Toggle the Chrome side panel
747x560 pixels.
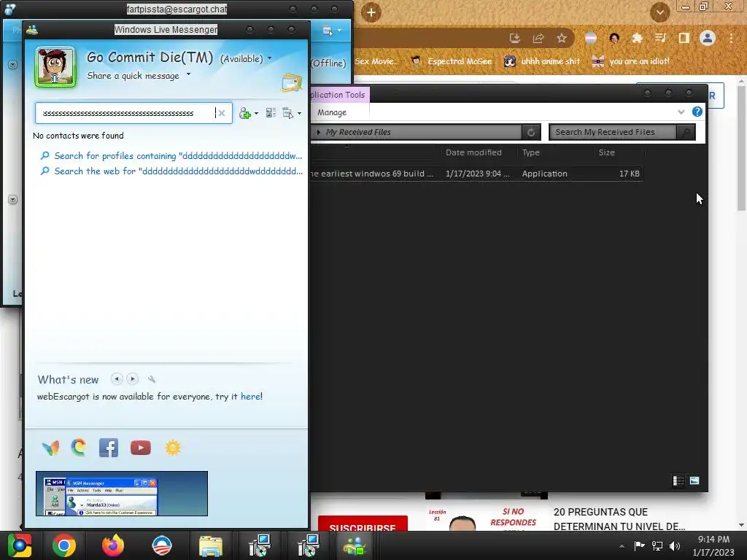pos(684,38)
